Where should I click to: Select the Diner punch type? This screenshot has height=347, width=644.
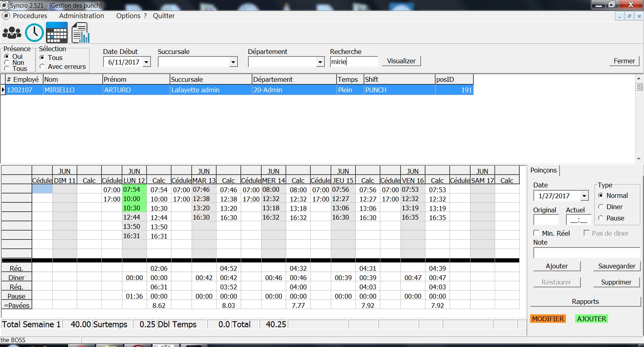click(x=601, y=207)
